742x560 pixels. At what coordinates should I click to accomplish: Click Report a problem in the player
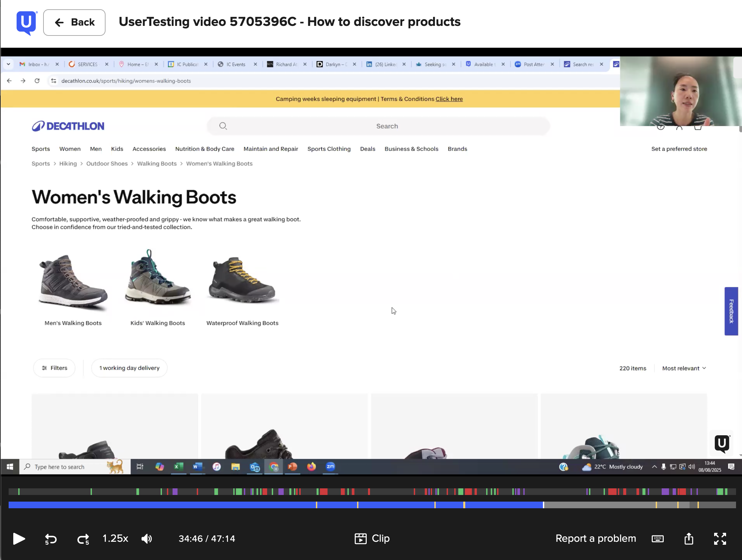[x=595, y=538]
